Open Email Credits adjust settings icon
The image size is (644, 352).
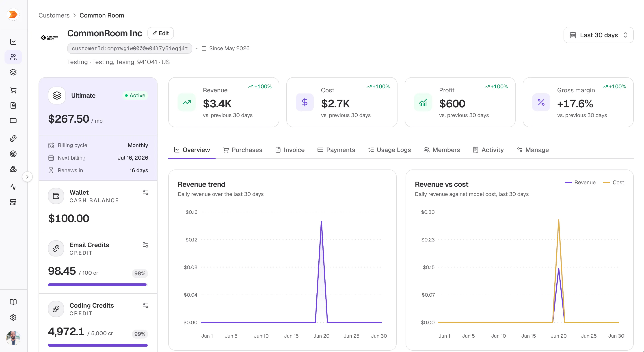[x=145, y=245]
